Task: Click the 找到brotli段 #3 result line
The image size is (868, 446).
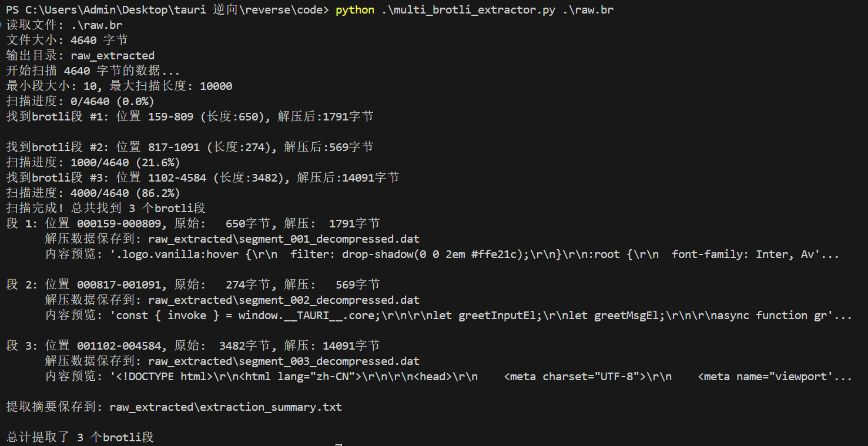Action: click(x=202, y=178)
